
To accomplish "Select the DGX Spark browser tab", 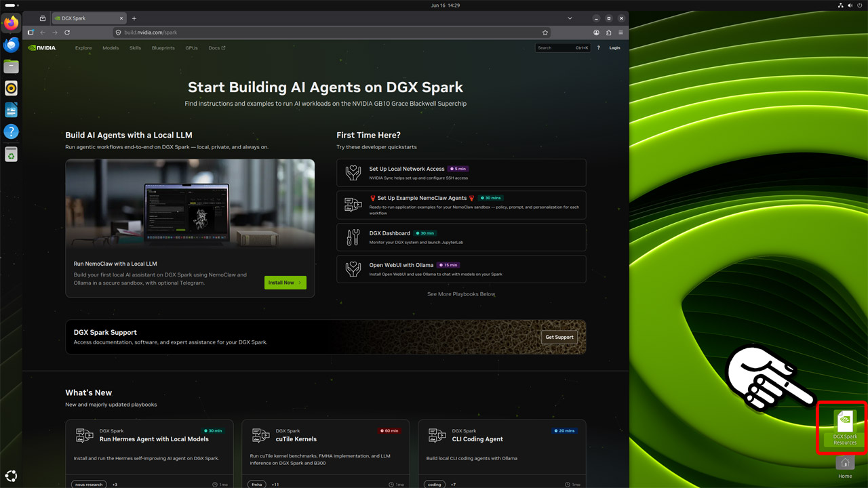I will 89,18.
